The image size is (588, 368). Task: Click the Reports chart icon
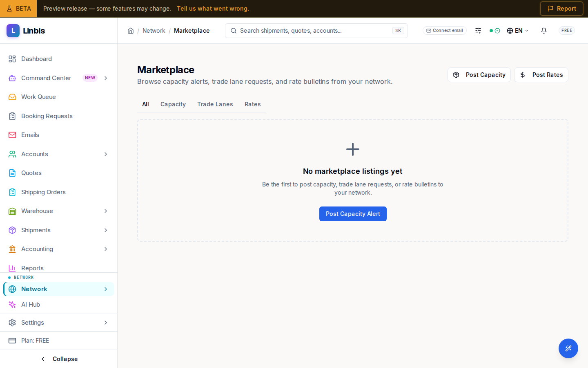[12, 268]
